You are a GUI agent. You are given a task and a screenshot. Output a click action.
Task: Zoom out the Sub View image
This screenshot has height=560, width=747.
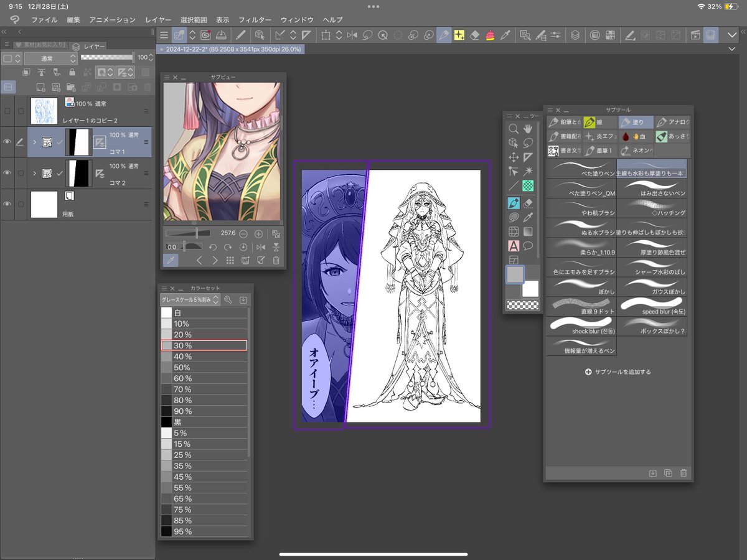coord(243,234)
